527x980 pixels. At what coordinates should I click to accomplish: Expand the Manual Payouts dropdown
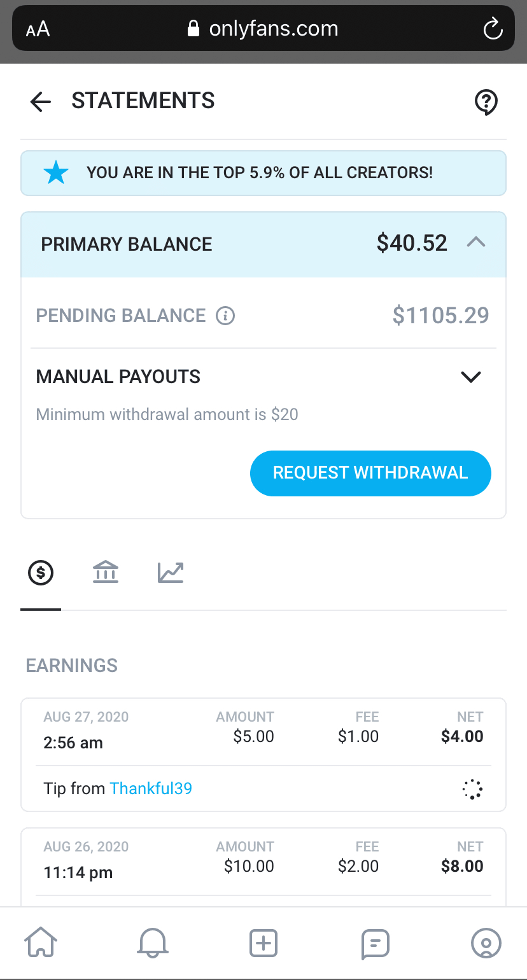click(x=471, y=377)
